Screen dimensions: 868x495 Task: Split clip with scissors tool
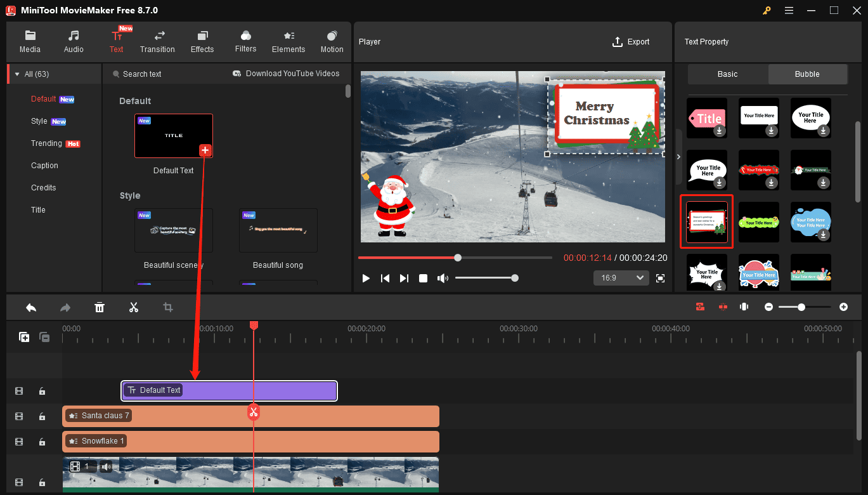tap(134, 307)
